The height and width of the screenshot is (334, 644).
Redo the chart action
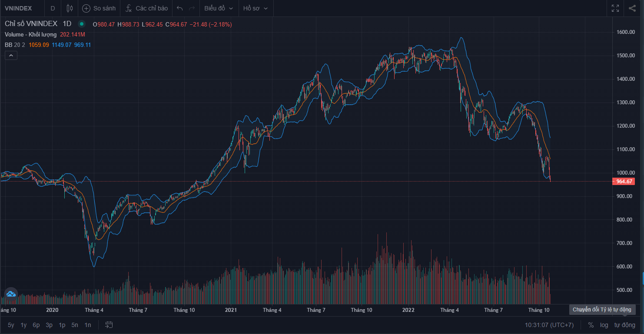click(192, 8)
